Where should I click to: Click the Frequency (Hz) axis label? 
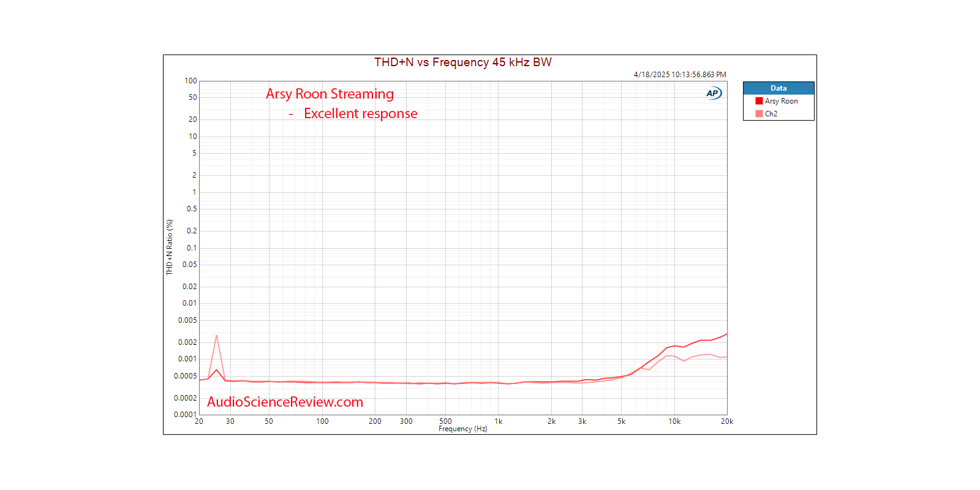462,429
